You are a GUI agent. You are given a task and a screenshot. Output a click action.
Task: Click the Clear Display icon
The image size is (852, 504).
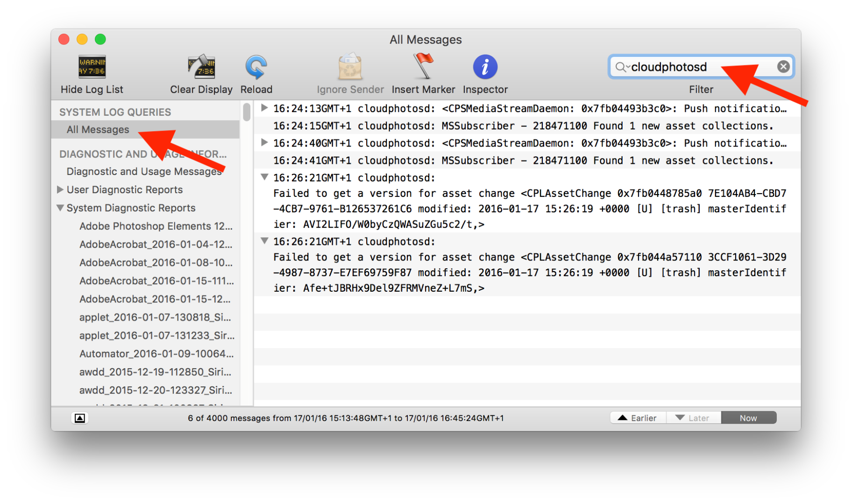point(201,67)
